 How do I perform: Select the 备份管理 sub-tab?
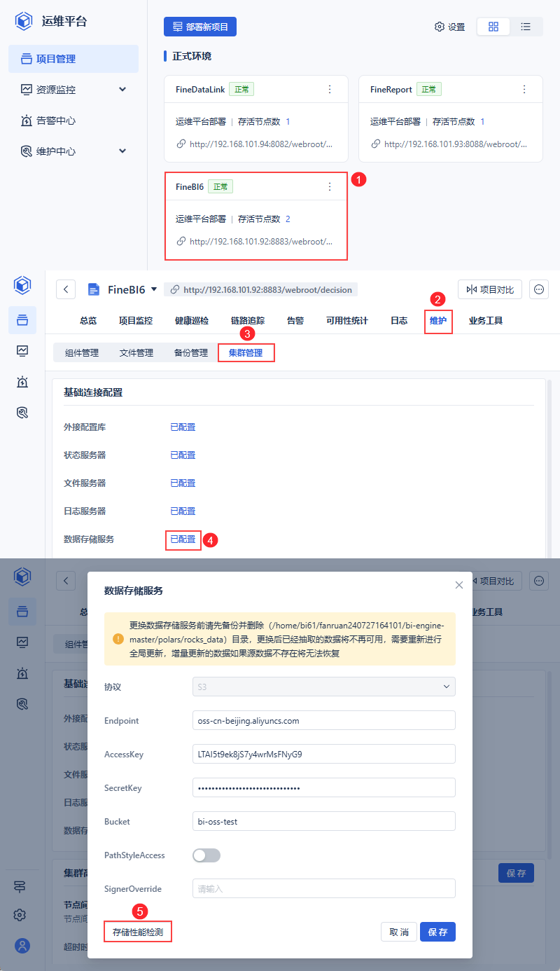(x=191, y=353)
